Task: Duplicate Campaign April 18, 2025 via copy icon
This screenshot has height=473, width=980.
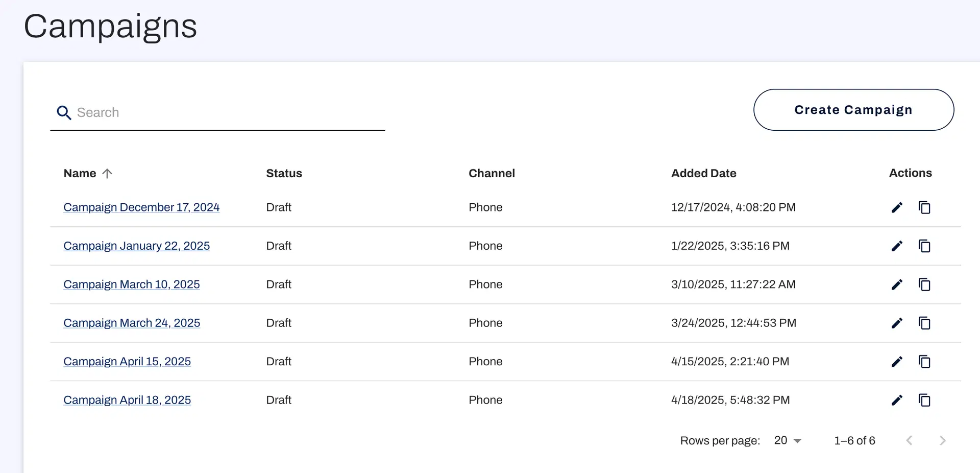Action: click(925, 400)
